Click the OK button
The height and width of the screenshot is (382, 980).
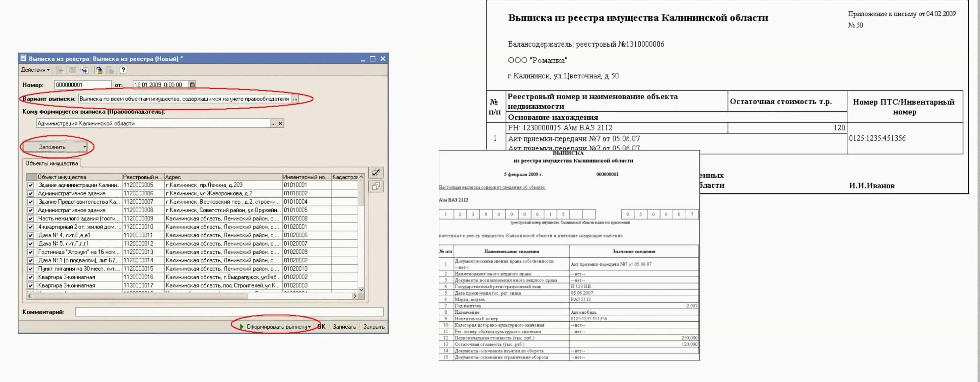pos(322,326)
